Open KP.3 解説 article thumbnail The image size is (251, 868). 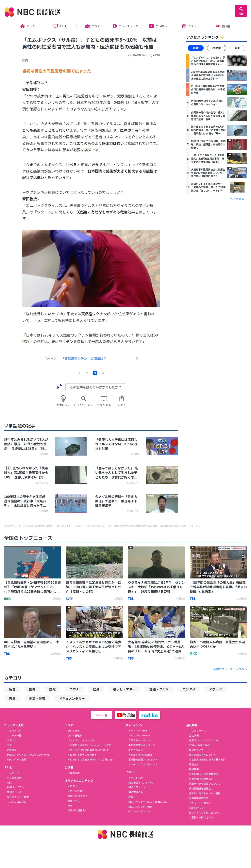[162, 446]
